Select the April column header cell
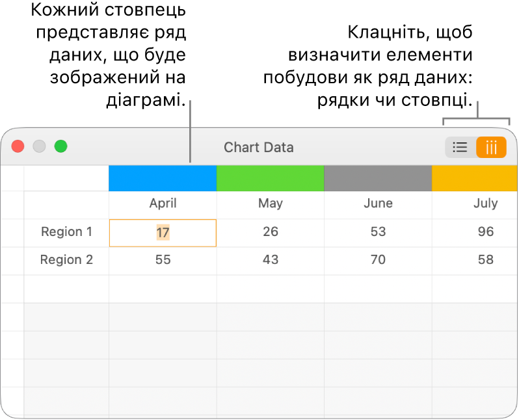Viewport: 519px width, 420px height. click(x=163, y=203)
